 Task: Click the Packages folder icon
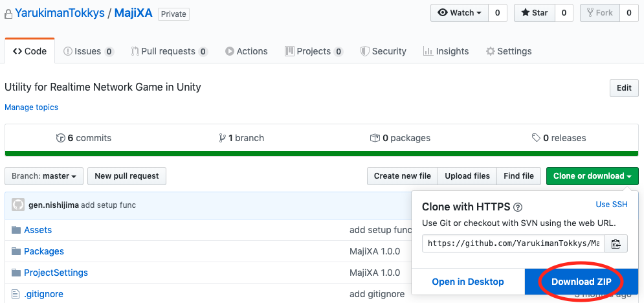[x=16, y=251]
